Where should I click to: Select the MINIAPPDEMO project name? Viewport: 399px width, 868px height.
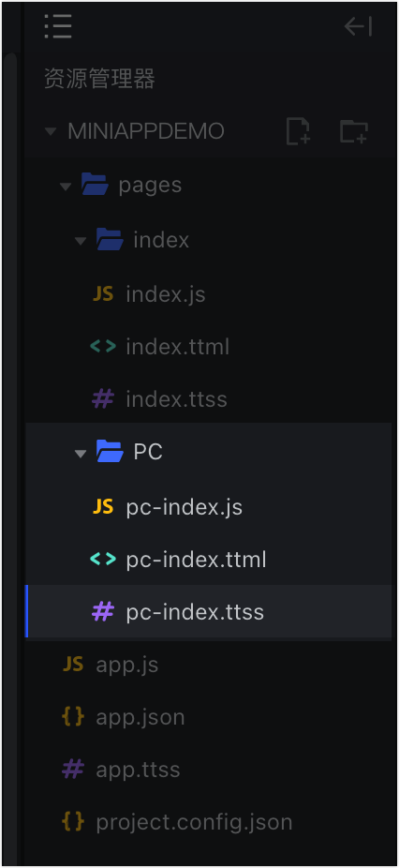(x=146, y=131)
